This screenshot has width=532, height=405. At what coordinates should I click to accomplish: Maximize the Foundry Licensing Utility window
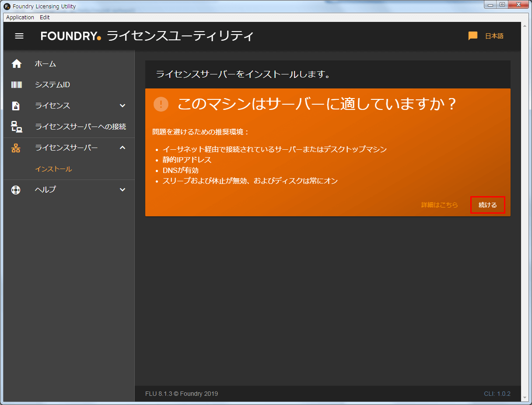click(502, 5)
